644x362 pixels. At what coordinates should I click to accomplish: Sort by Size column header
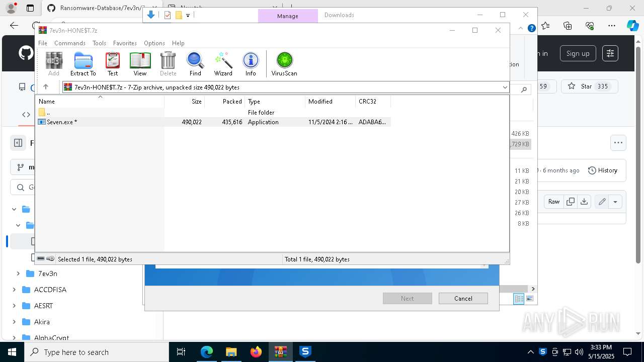[184, 102]
